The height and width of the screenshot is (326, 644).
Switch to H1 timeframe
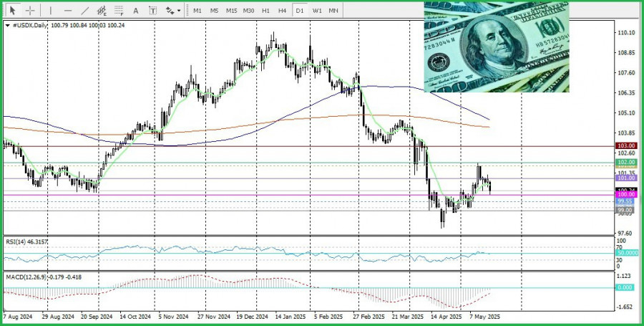[x=265, y=11]
